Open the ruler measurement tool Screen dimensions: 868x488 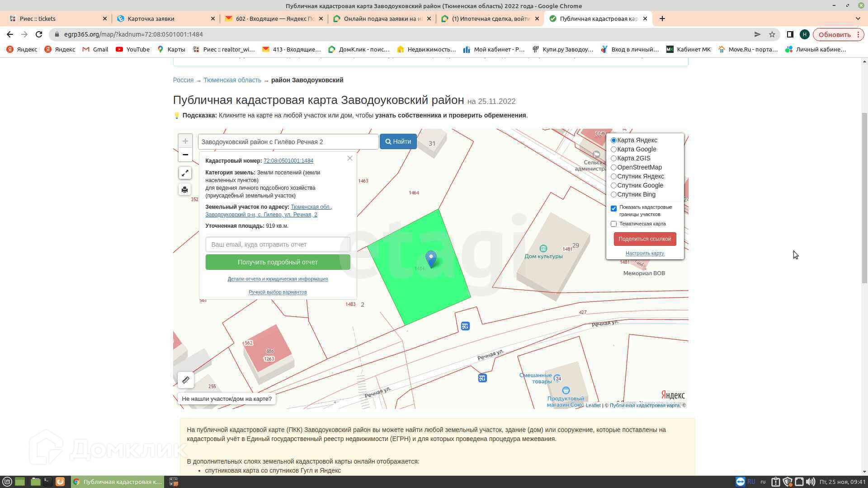click(x=186, y=380)
